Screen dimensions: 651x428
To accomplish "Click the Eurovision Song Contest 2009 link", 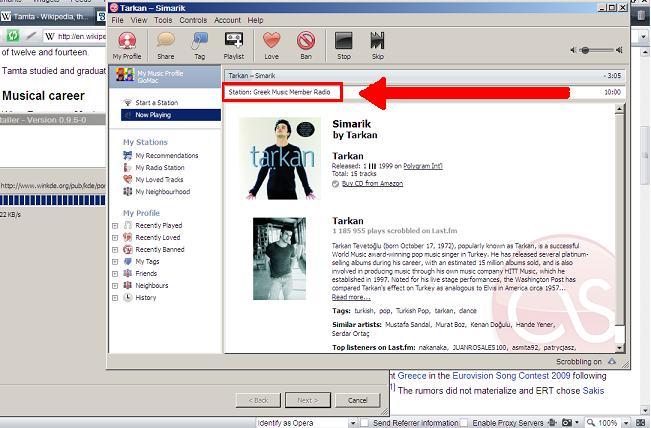I will pyautogui.click(x=511, y=376).
